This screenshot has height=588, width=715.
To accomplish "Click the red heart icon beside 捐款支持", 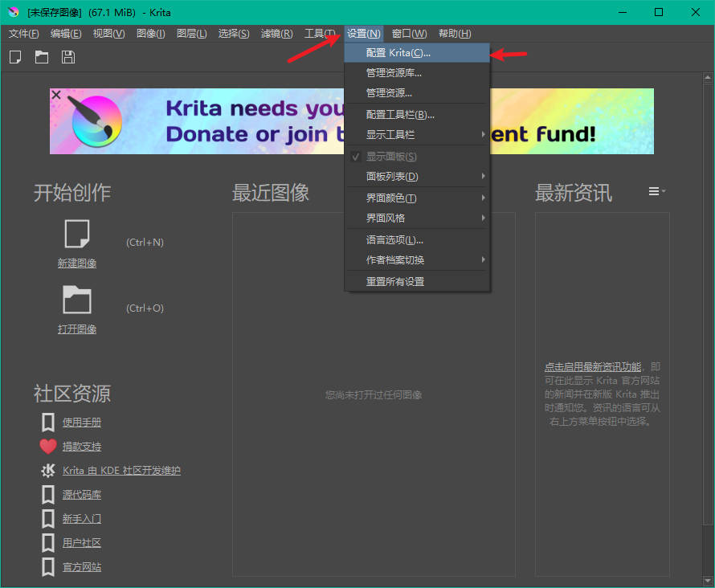I will [x=48, y=447].
